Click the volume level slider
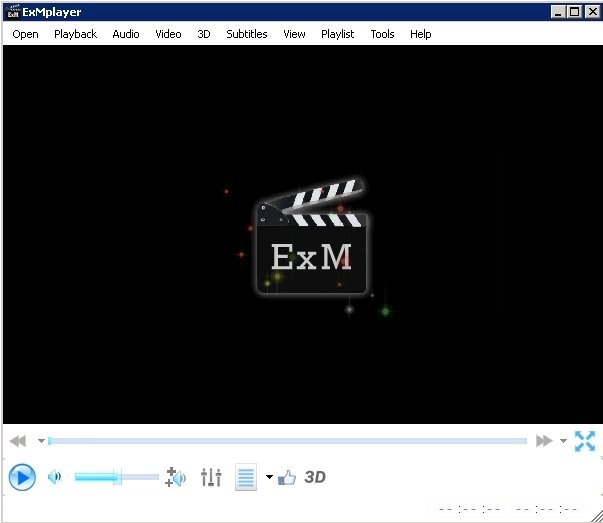The width and height of the screenshot is (603, 523). (x=115, y=477)
